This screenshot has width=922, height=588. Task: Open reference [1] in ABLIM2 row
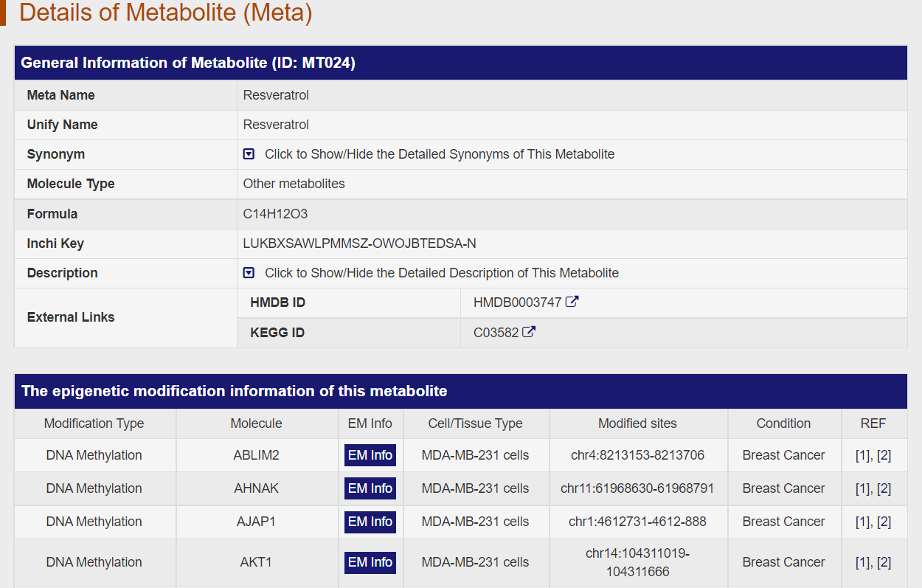(862, 455)
